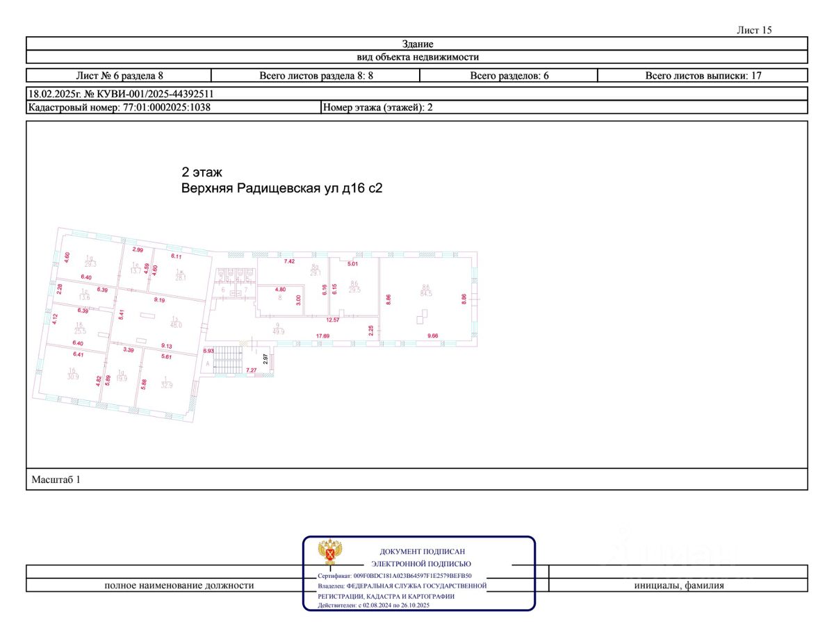Viewport: 834px width, 644px height.
Task: Click the request number КУВИ-001/2025-44392511 row
Action: point(417,94)
